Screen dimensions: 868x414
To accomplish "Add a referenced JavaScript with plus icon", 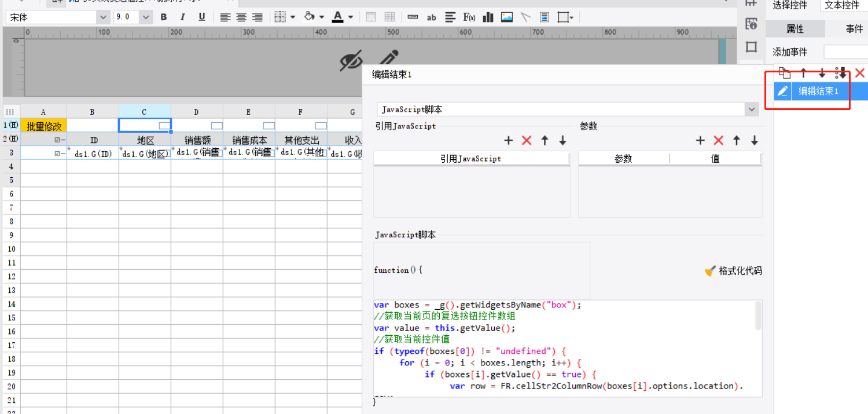I will tap(509, 141).
